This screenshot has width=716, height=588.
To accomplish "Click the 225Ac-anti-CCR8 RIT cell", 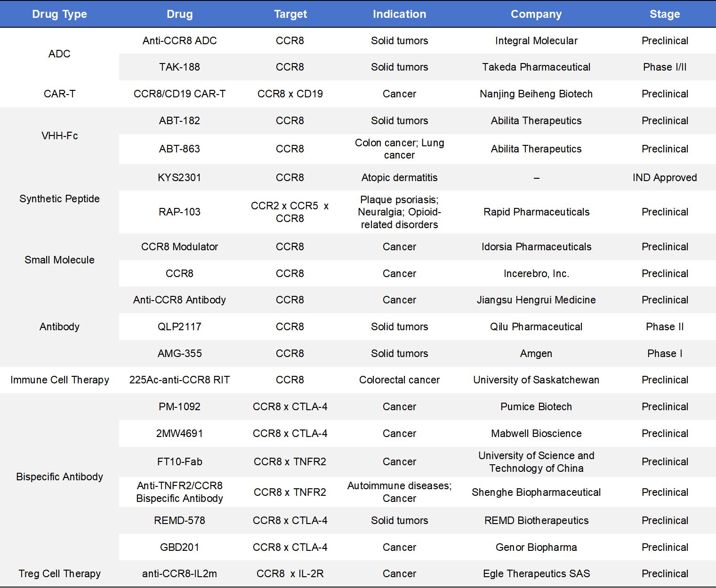I will (x=179, y=380).
